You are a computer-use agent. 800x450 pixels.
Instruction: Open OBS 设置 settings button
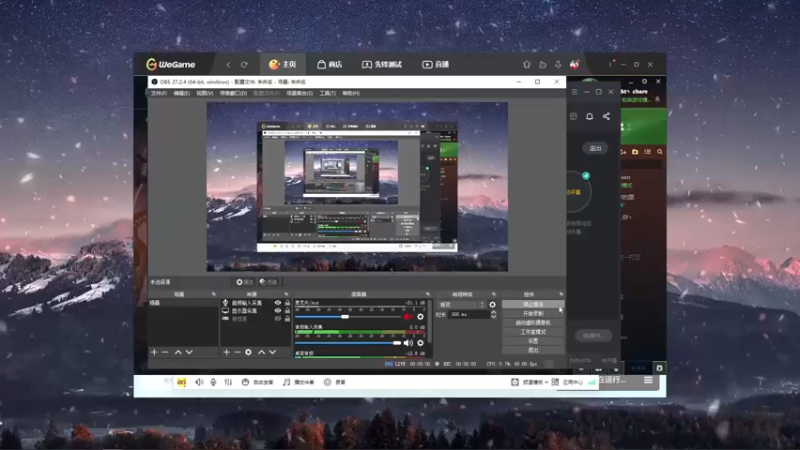pyautogui.click(x=533, y=341)
